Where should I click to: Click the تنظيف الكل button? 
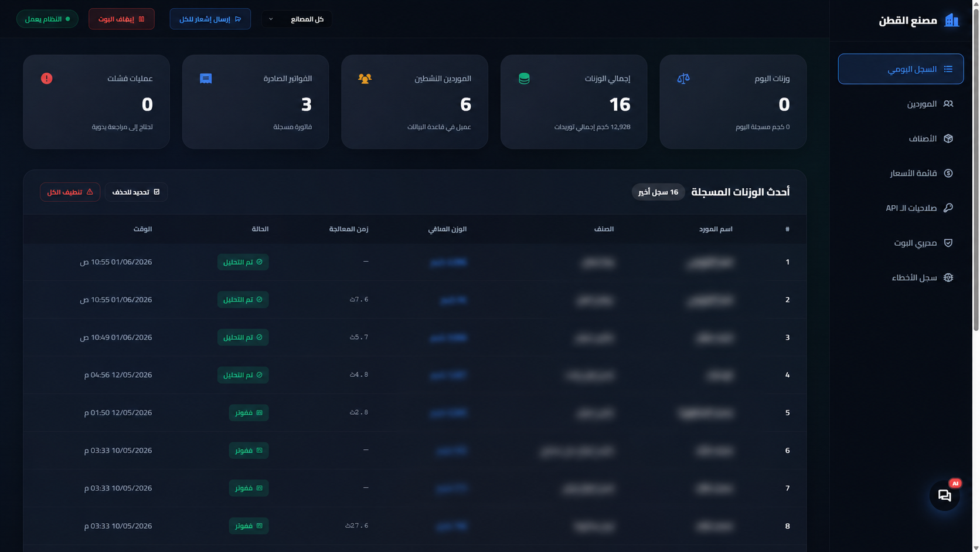[x=70, y=192]
